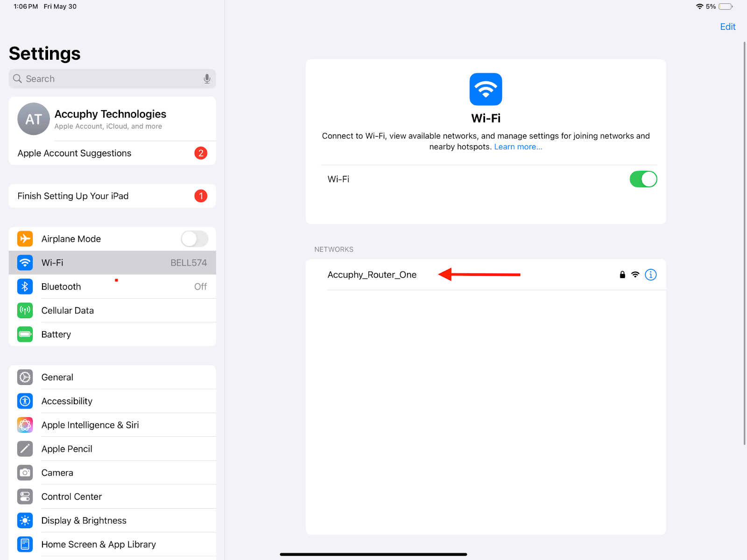Open Battery settings
The image size is (747, 560).
[112, 334]
